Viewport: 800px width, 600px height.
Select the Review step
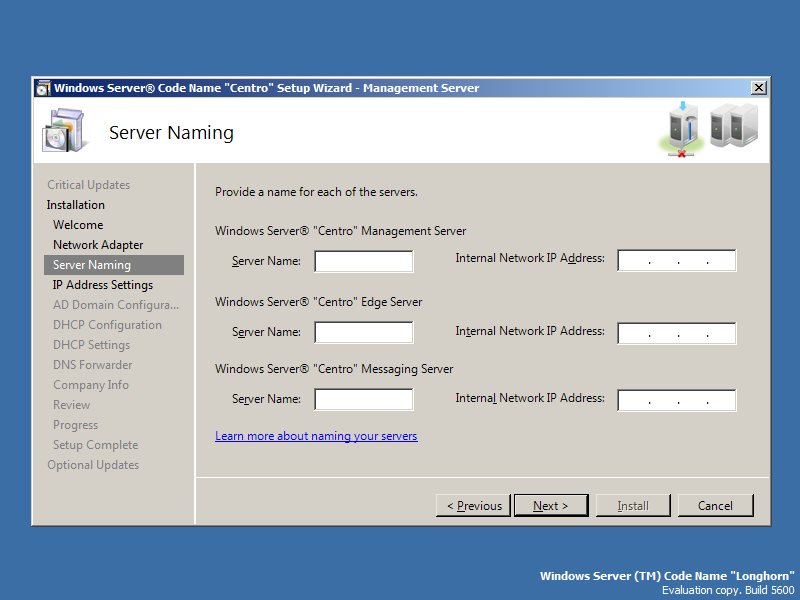pyautogui.click(x=71, y=405)
